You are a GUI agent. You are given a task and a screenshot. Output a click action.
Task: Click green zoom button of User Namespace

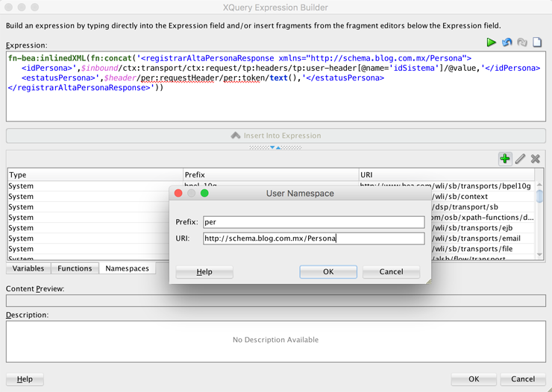click(x=204, y=193)
